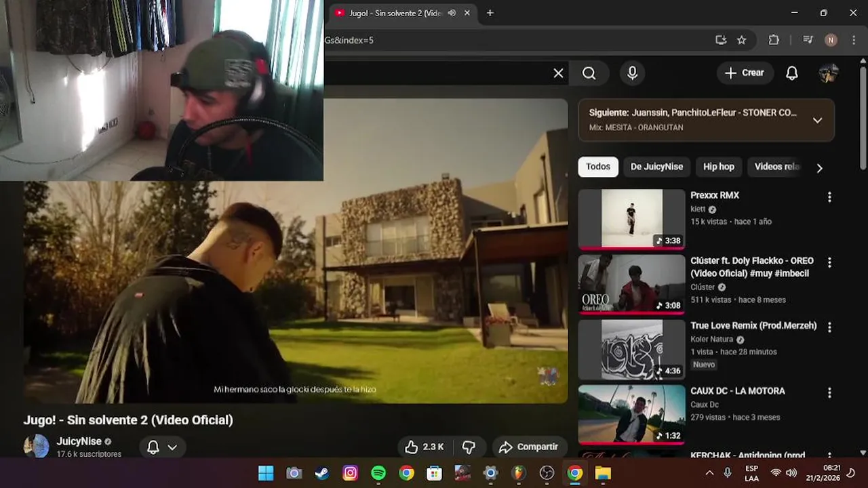
Task: Bookmark this page with the star icon
Action: (741, 40)
